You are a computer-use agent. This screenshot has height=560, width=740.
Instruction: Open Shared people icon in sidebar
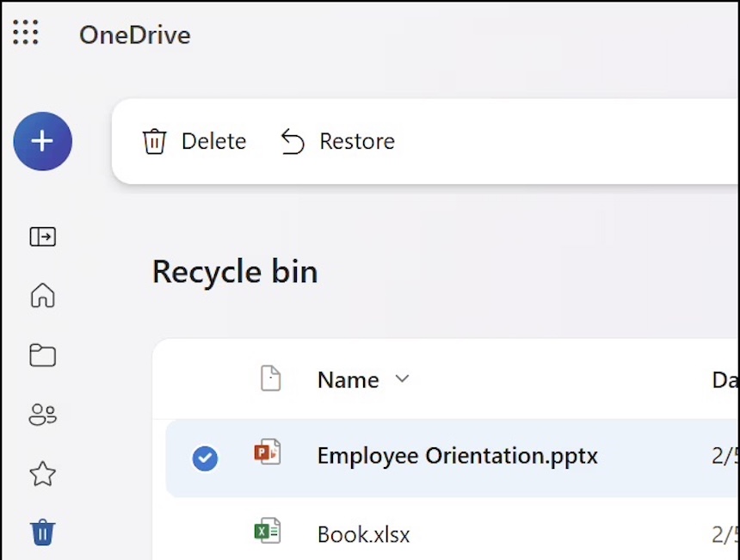pyautogui.click(x=42, y=415)
